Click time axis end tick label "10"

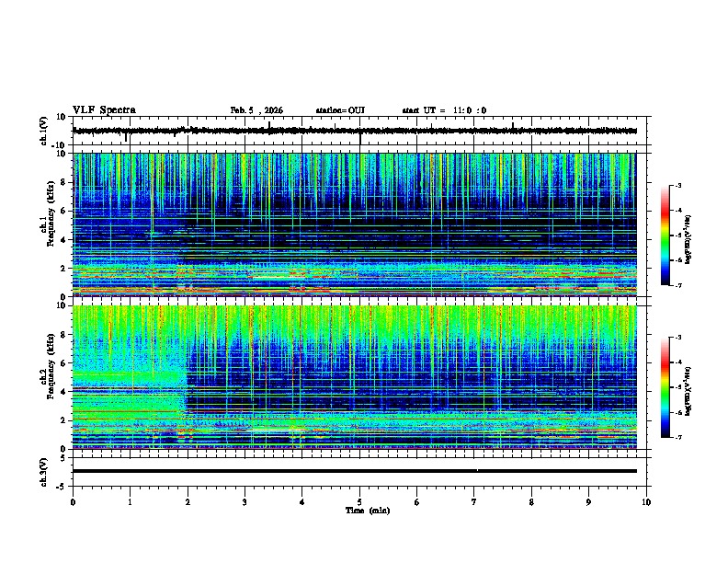point(646,502)
